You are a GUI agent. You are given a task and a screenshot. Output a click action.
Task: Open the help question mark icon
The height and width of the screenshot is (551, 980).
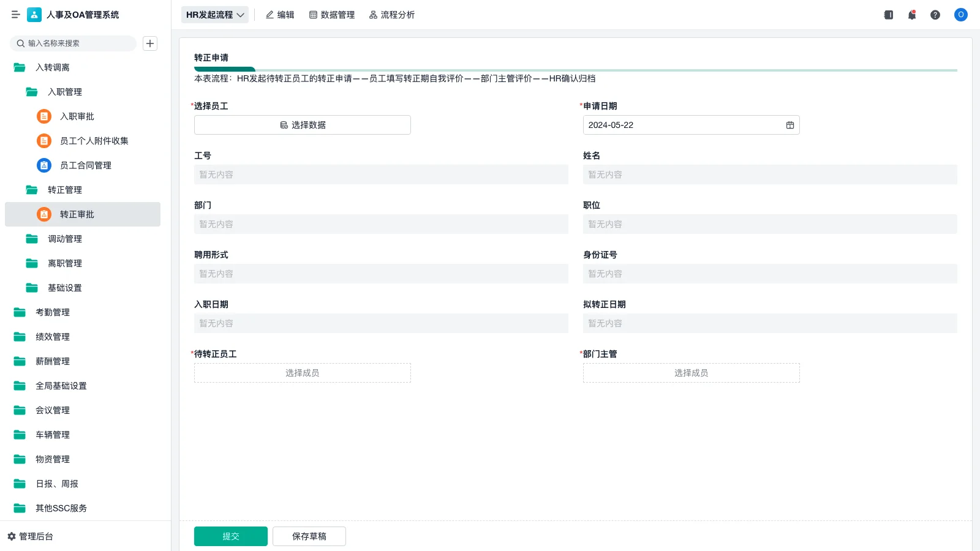click(935, 15)
